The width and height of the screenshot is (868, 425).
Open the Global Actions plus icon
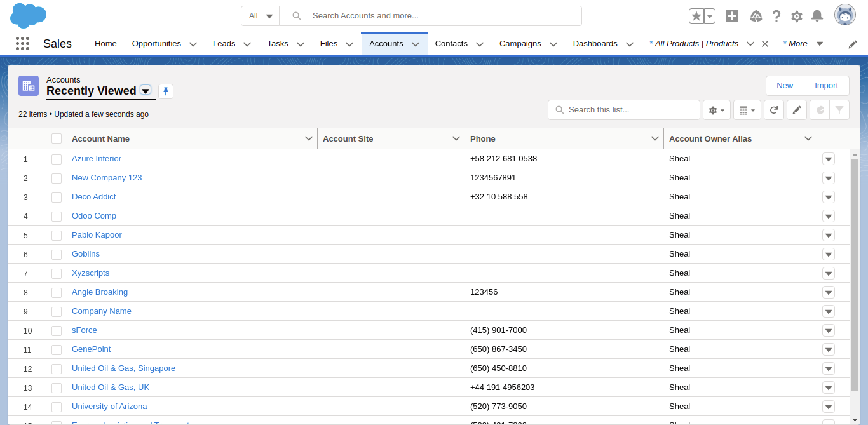[x=732, y=16]
